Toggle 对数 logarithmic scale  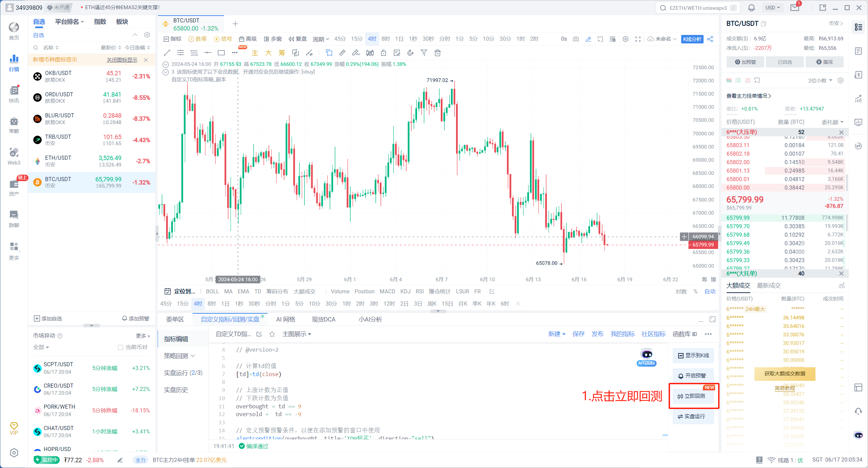681,291
